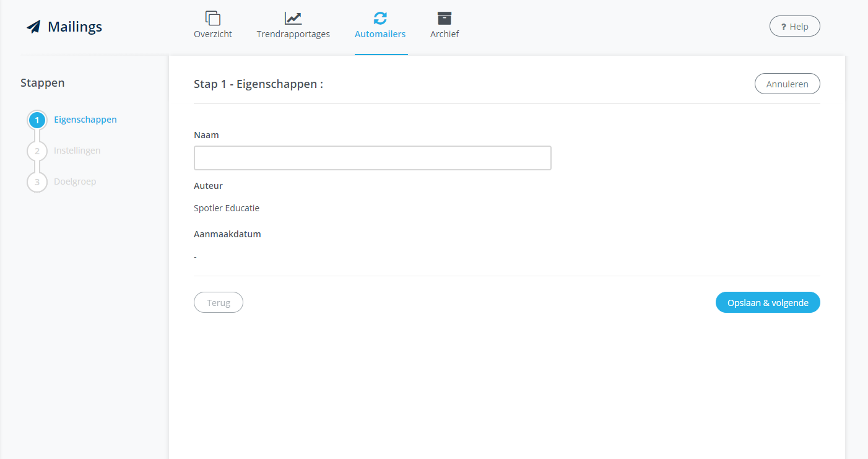Image resolution: width=868 pixels, height=459 pixels.
Task: Open the Overzicht tab label
Action: click(x=213, y=34)
